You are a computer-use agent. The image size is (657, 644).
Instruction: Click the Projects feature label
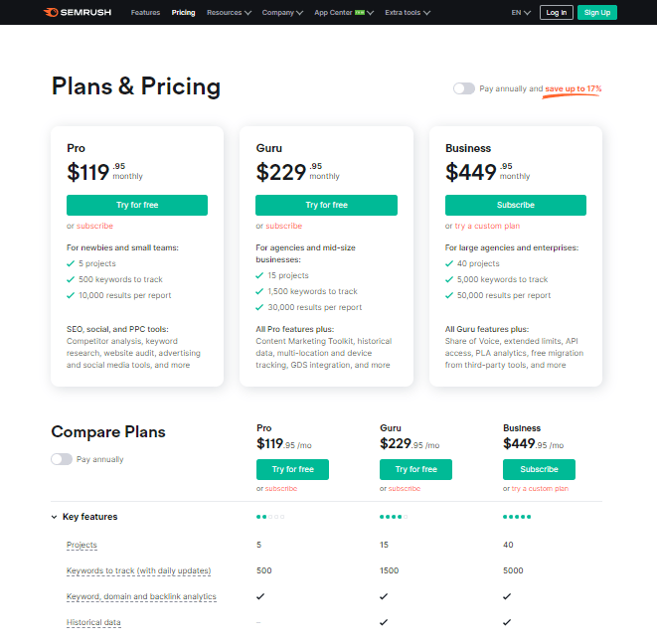click(82, 545)
